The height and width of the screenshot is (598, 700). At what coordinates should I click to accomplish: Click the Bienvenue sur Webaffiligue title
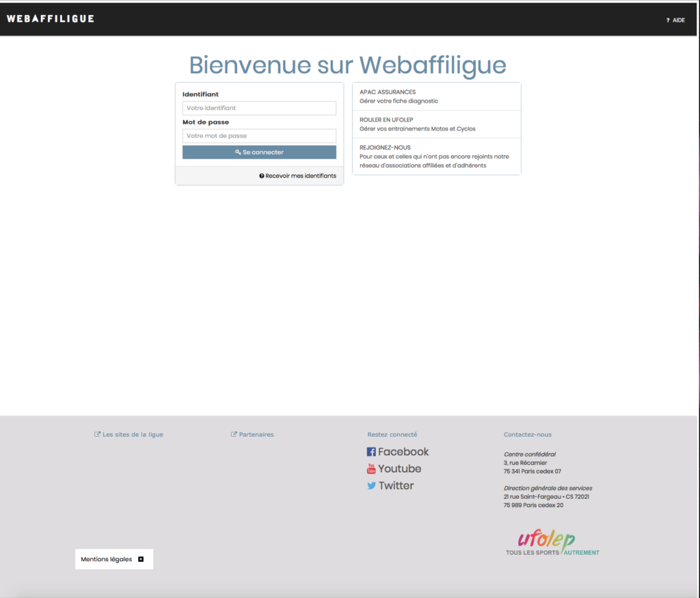[348, 65]
